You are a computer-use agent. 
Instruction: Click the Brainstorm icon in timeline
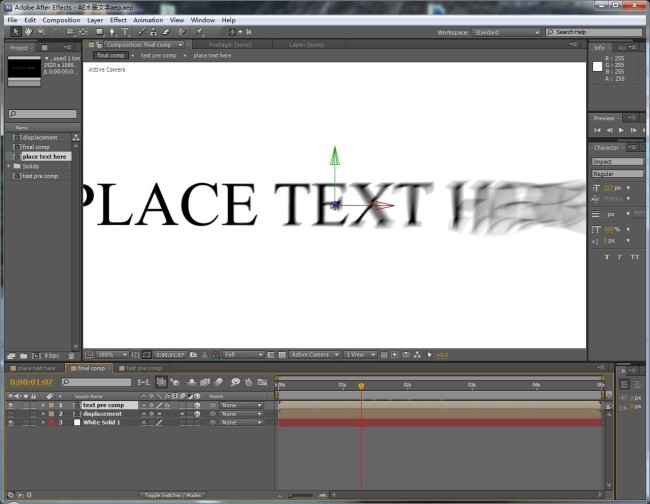click(235, 382)
